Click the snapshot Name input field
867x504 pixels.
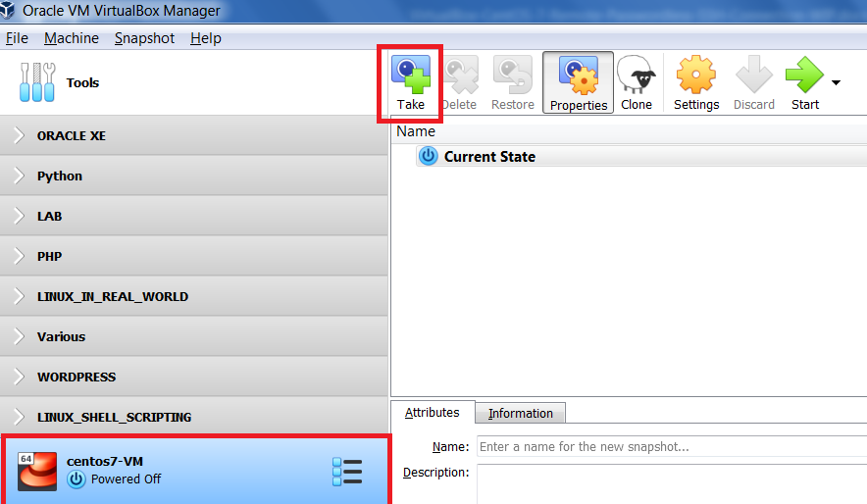pos(672,446)
